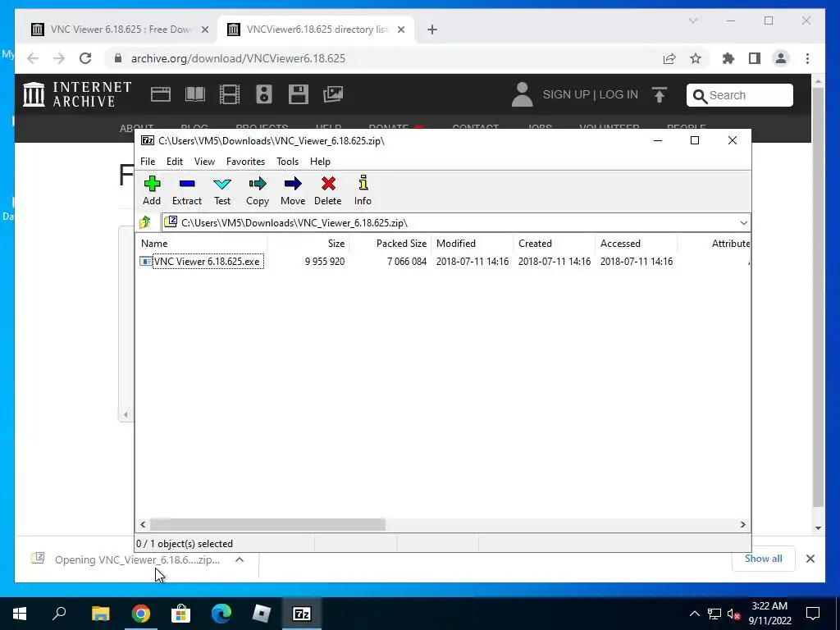Open the Web section icon on Internet Archive
The height and width of the screenshot is (630, 840).
pos(160,94)
